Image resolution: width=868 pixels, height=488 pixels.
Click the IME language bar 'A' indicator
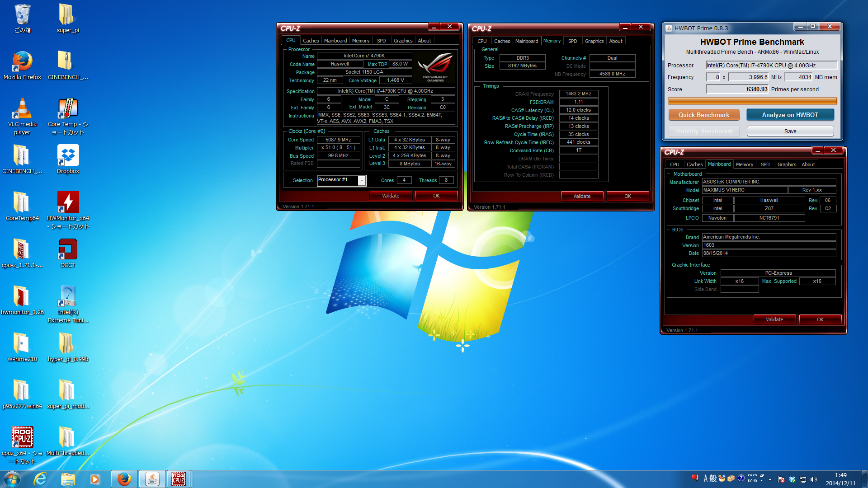(x=705, y=479)
